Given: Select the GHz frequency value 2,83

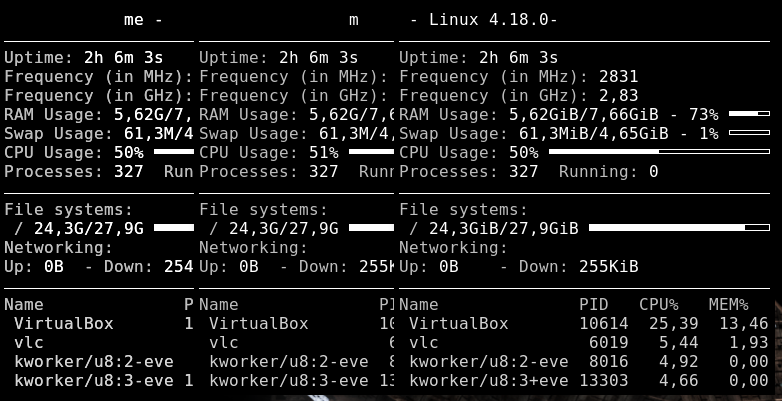Looking at the screenshot, I should tap(618, 96).
